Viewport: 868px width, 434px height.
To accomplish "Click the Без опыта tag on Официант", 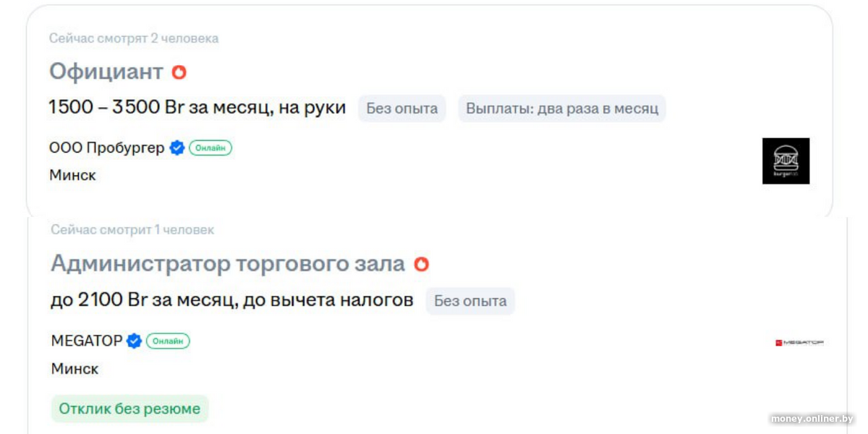I will pyautogui.click(x=402, y=109).
